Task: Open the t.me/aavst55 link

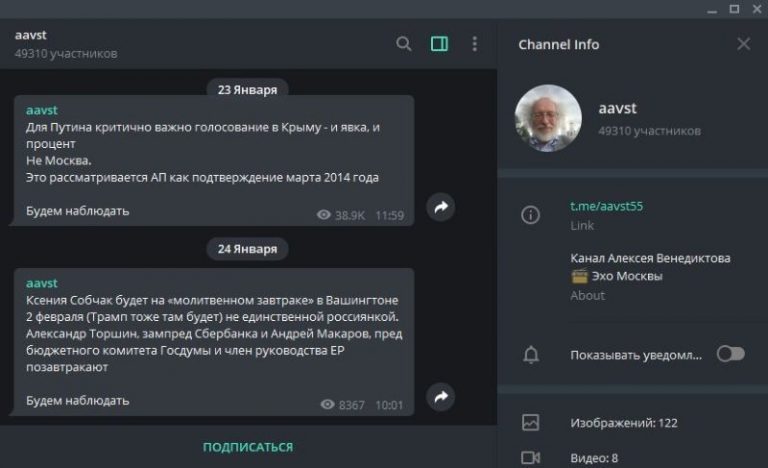Action: pos(606,206)
